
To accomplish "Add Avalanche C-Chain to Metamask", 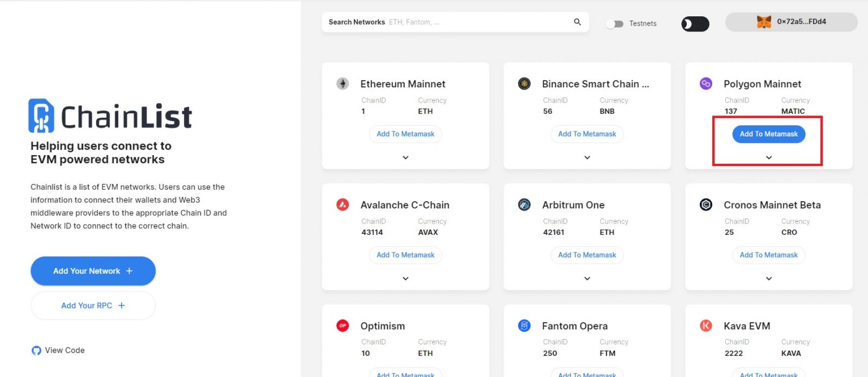I will tap(405, 255).
